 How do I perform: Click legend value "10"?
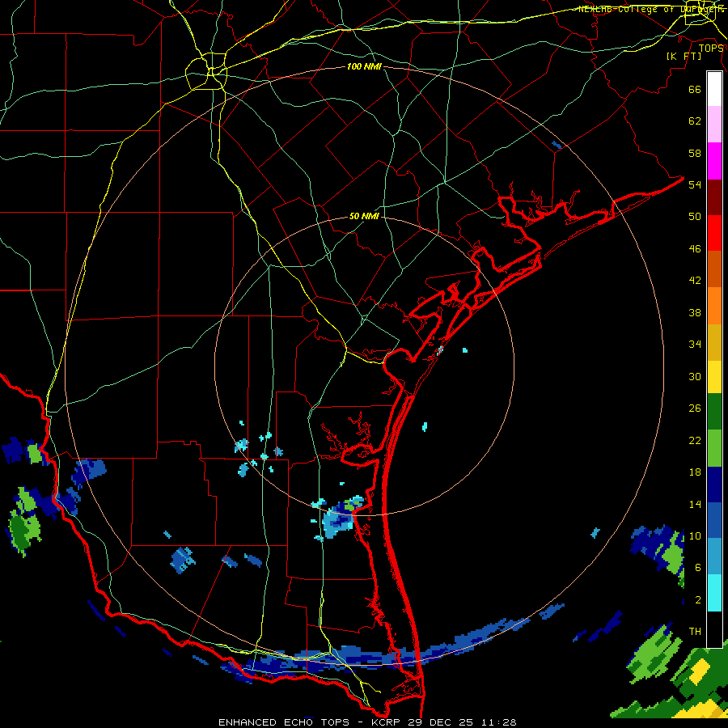pyautogui.click(x=695, y=535)
